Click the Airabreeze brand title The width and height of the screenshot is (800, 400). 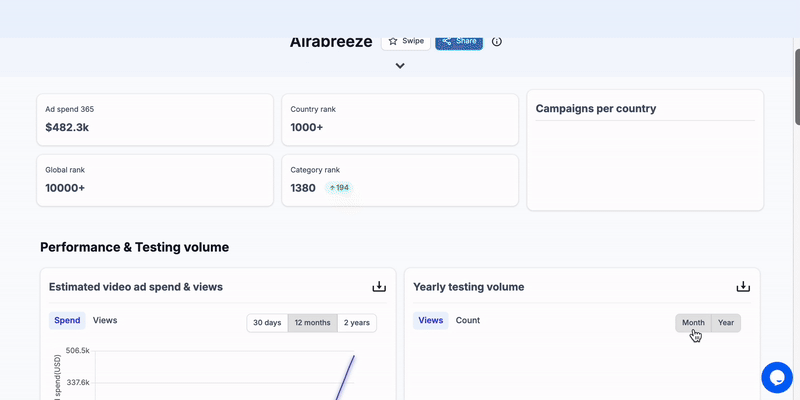pos(331,42)
